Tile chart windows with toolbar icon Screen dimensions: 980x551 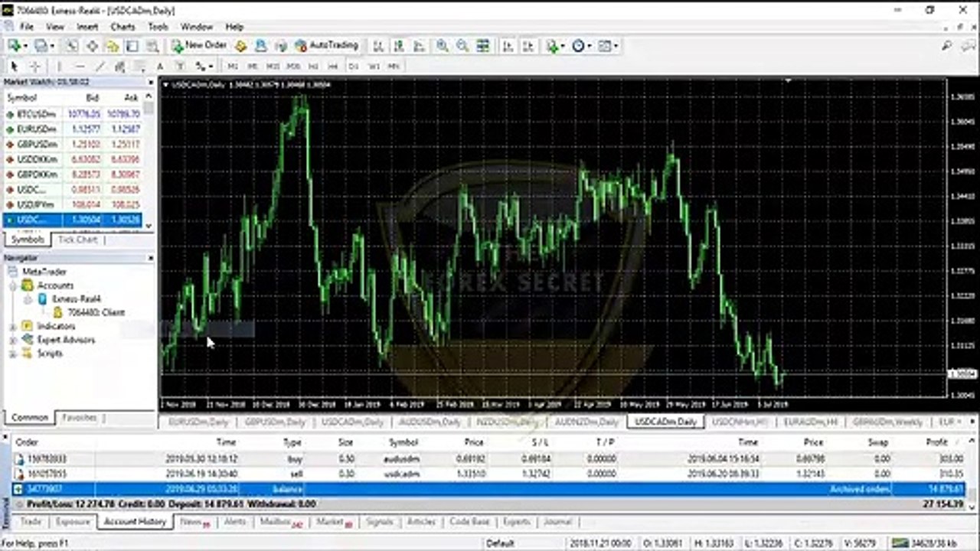(483, 46)
